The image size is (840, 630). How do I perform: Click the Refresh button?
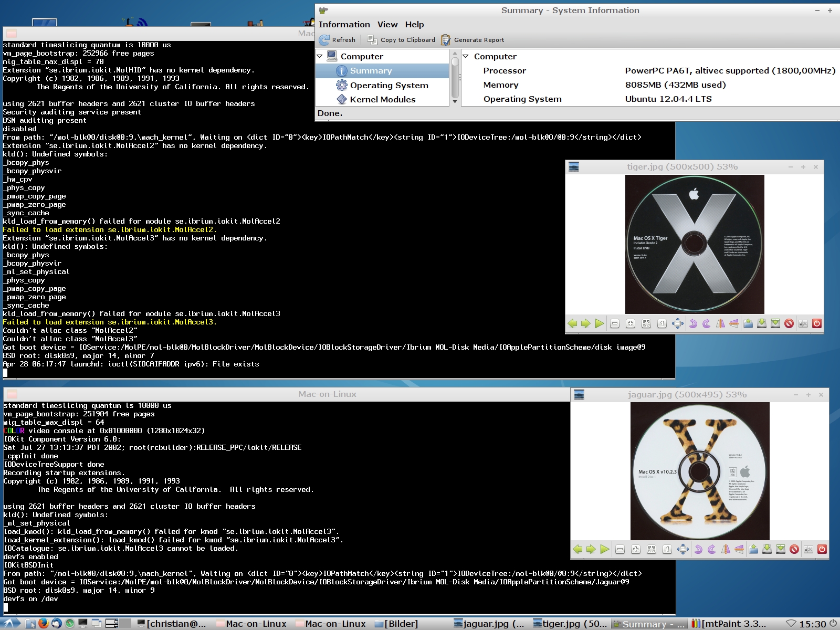click(x=338, y=40)
